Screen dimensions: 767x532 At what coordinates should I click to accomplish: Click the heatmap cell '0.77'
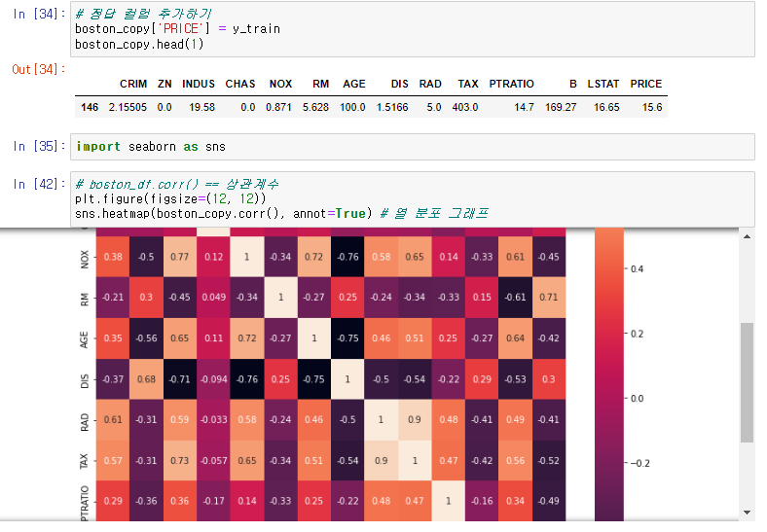[179, 257]
